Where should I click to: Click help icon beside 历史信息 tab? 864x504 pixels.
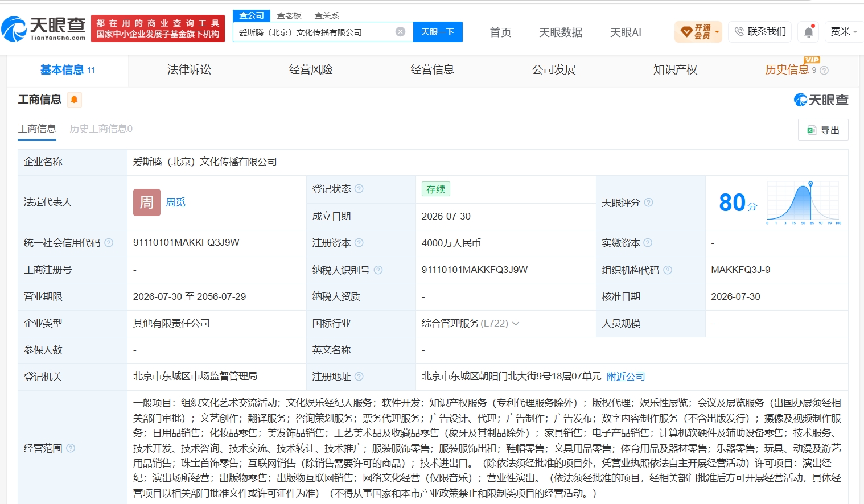[824, 71]
